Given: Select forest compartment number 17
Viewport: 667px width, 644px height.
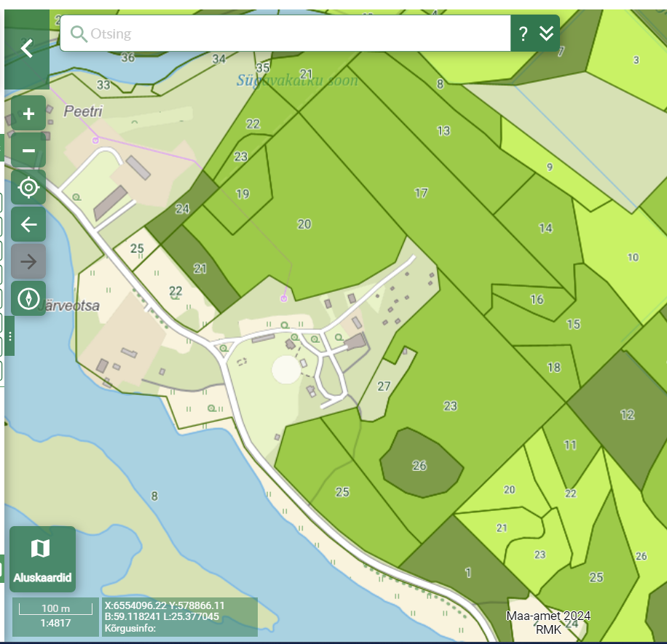Looking at the screenshot, I should click(x=421, y=194).
